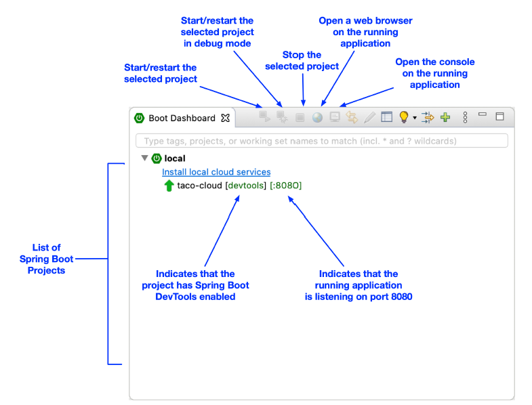Click the tags filter search field
Image resolution: width=532 pixels, height=405 pixels.
(x=322, y=141)
